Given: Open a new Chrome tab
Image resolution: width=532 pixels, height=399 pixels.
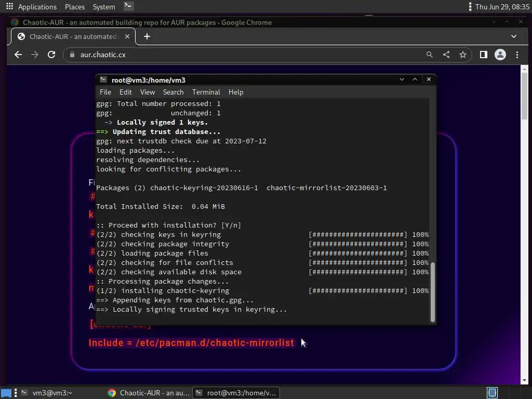Looking at the screenshot, I should [147, 36].
